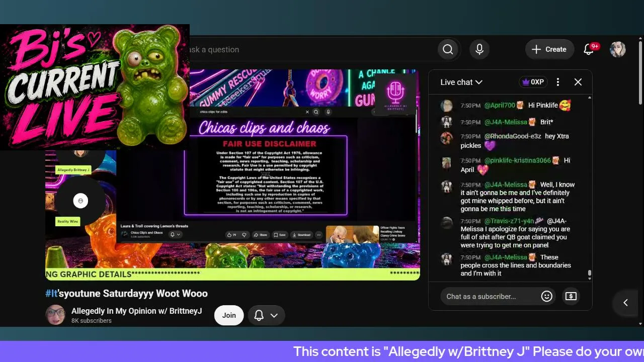Click the collapse arrow beside the chat
This screenshot has width=644, height=362.
coord(625,302)
